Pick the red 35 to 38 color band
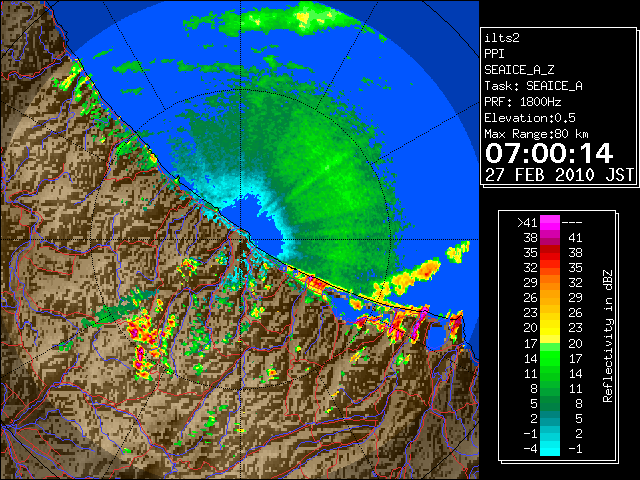Image resolution: width=640 pixels, height=480 pixels. click(x=550, y=253)
